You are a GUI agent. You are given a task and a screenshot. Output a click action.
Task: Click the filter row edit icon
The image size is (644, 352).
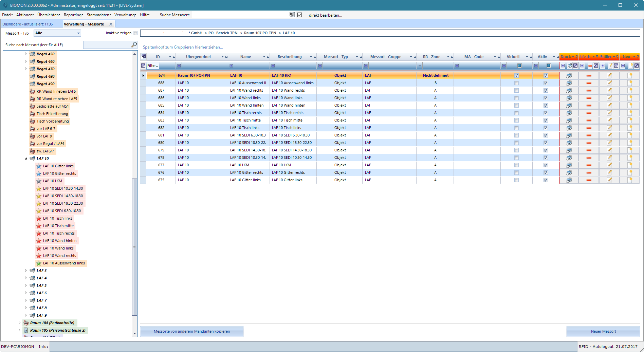pos(143,66)
